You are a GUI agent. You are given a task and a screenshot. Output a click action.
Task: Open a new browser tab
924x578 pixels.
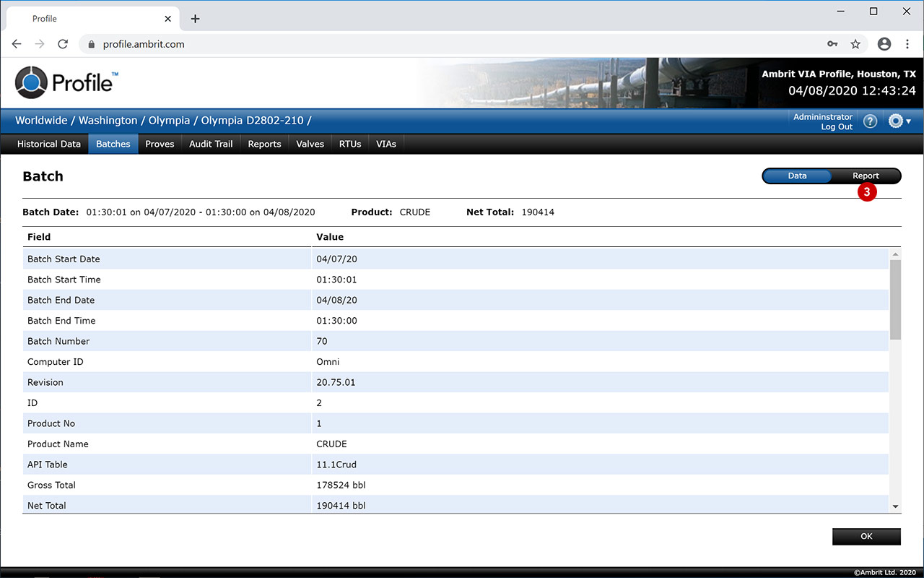click(x=195, y=19)
